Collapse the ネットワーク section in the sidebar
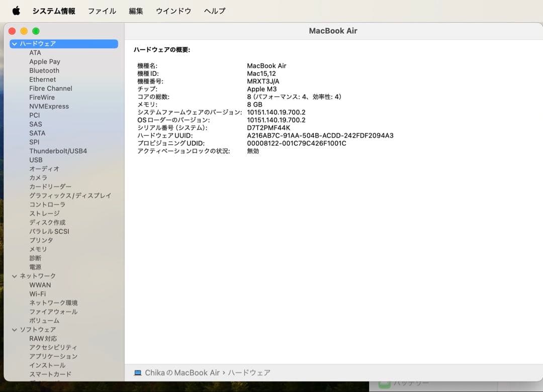Image resolution: width=543 pixels, height=392 pixels. coord(14,275)
